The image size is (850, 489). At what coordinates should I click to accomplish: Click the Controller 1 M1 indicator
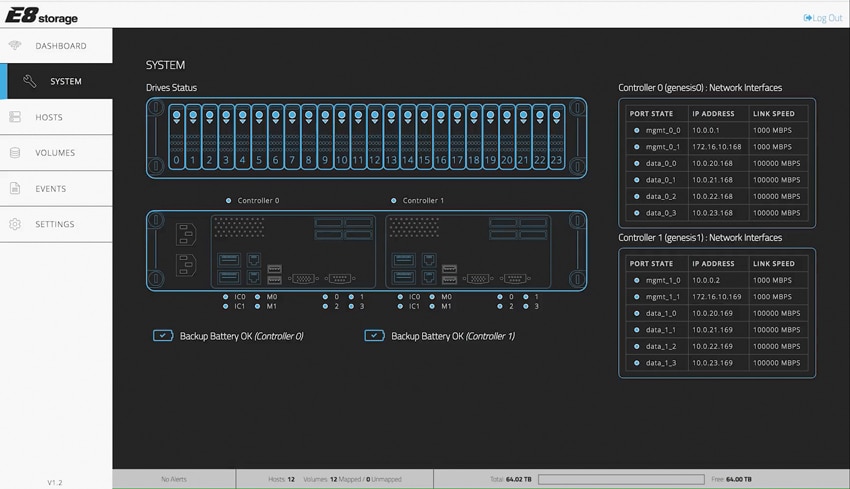[x=432, y=307]
